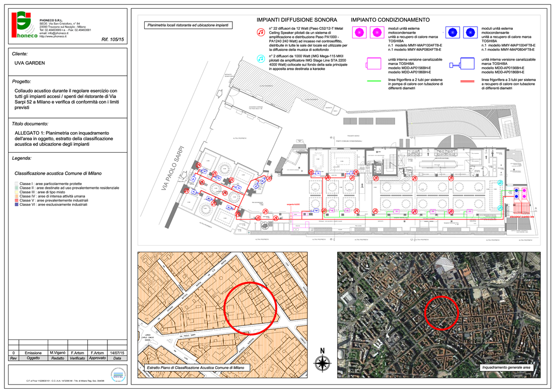The height and width of the screenshot is (392, 555).
Task: Click the 'Classificazione acustica Comune di Milano' heading
Action: coord(58,174)
